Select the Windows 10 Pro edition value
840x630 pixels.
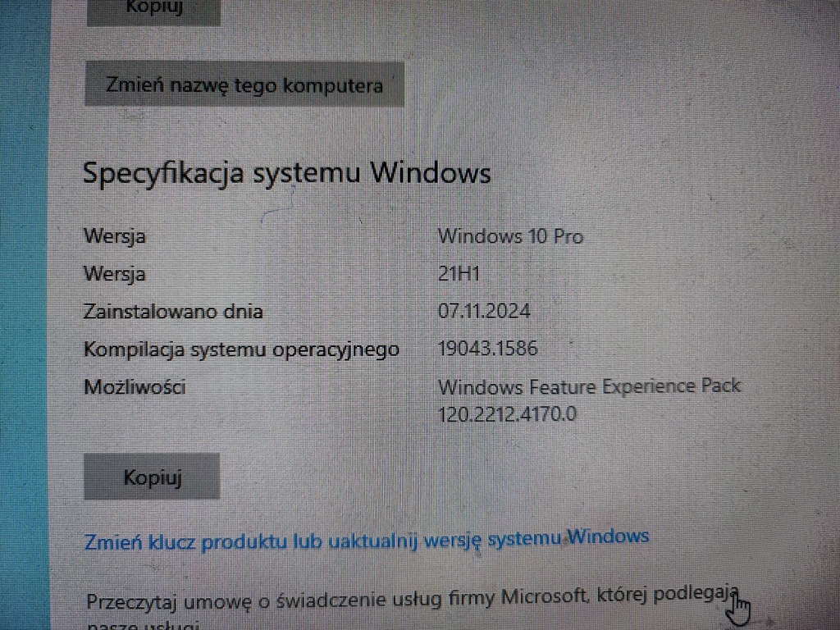point(510,236)
